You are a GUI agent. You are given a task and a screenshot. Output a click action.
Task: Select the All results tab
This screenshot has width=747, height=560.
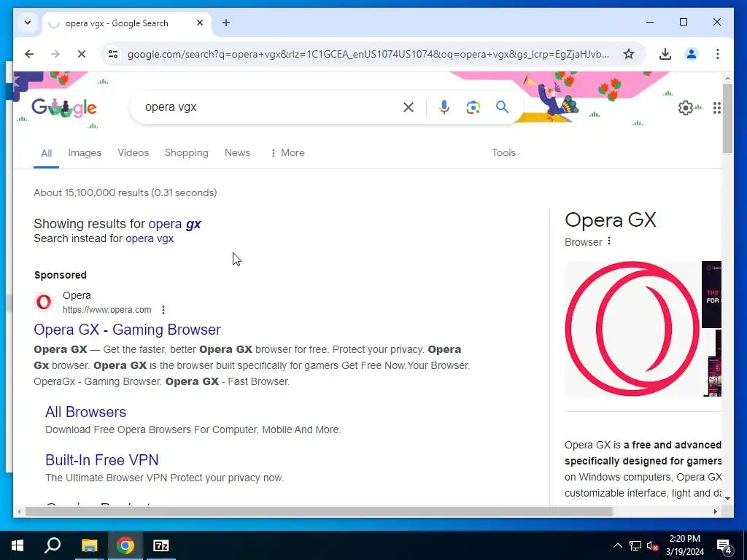pyautogui.click(x=46, y=153)
